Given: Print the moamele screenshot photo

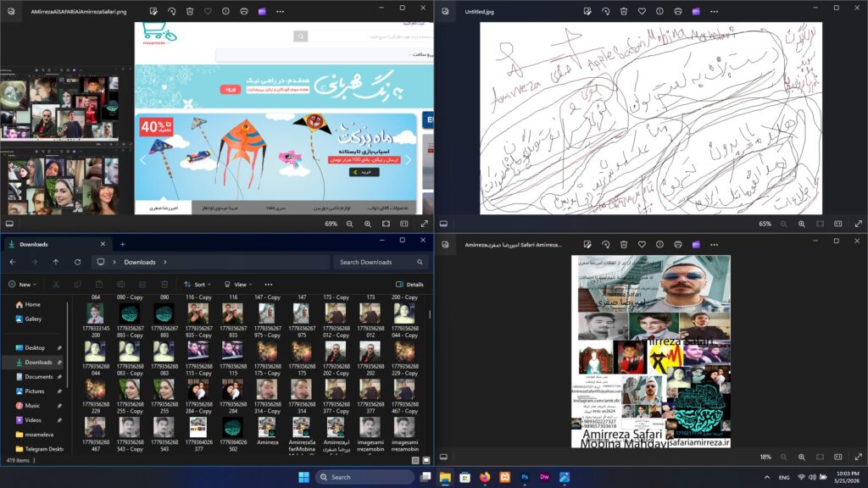Looking at the screenshot, I should [244, 11].
